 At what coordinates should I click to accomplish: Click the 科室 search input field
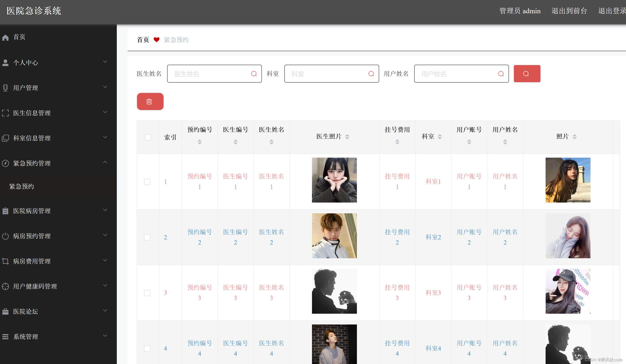[x=328, y=74]
